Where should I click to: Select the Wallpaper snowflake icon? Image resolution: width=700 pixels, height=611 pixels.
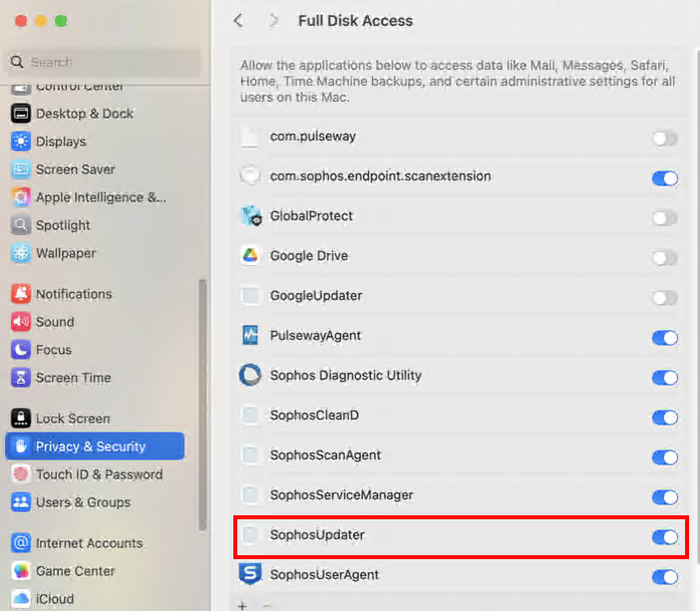click(x=21, y=253)
